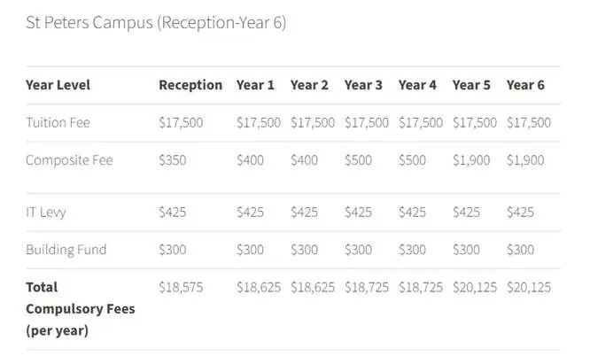Click the Reception total of $18,575

181,287
